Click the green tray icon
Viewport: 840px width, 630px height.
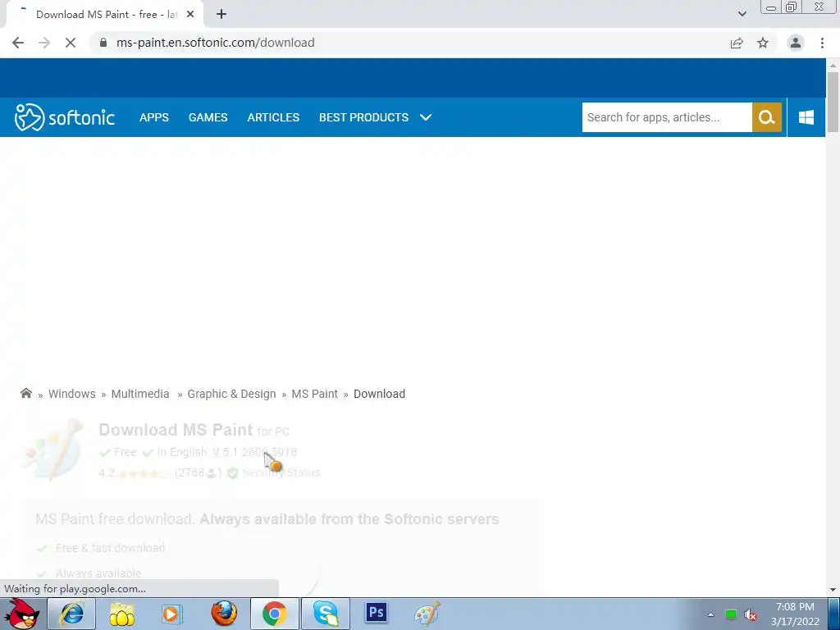[731, 614]
